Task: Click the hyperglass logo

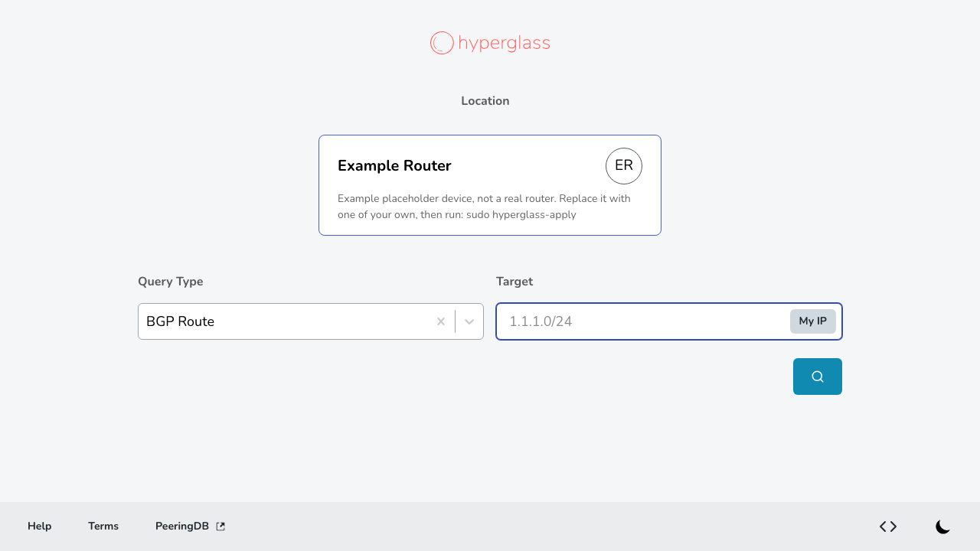Action: click(x=490, y=43)
